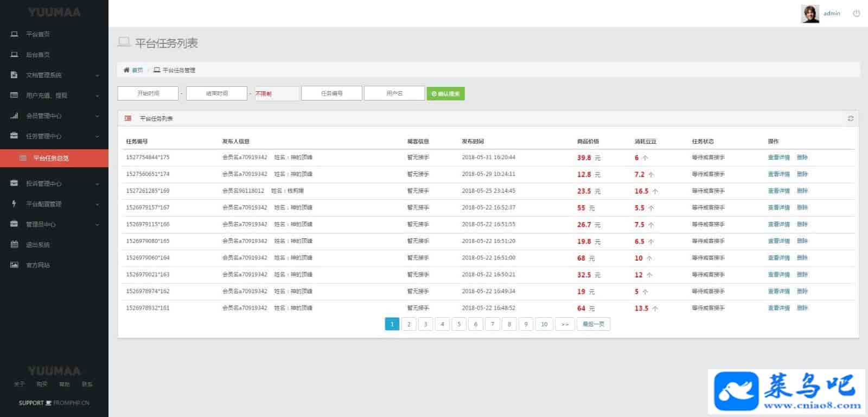Click the admin avatar picture
The width and height of the screenshot is (868, 417).
coord(810,14)
